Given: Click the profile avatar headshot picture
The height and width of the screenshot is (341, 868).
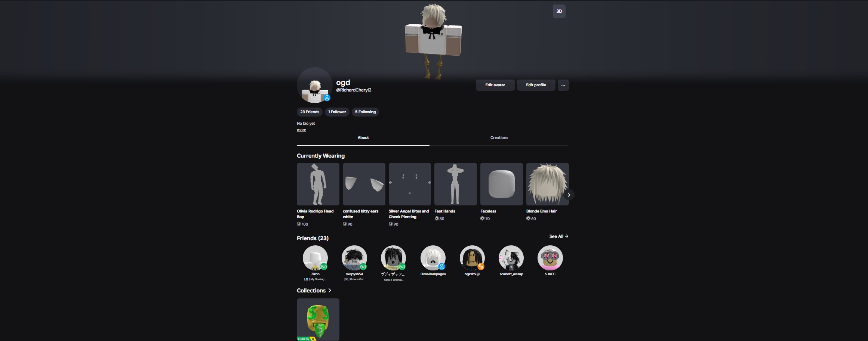Looking at the screenshot, I should click(314, 85).
